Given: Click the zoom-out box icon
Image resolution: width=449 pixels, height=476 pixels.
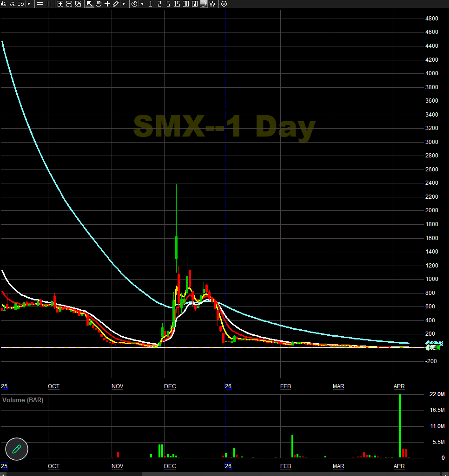Looking at the screenshot, I should 69,4.
